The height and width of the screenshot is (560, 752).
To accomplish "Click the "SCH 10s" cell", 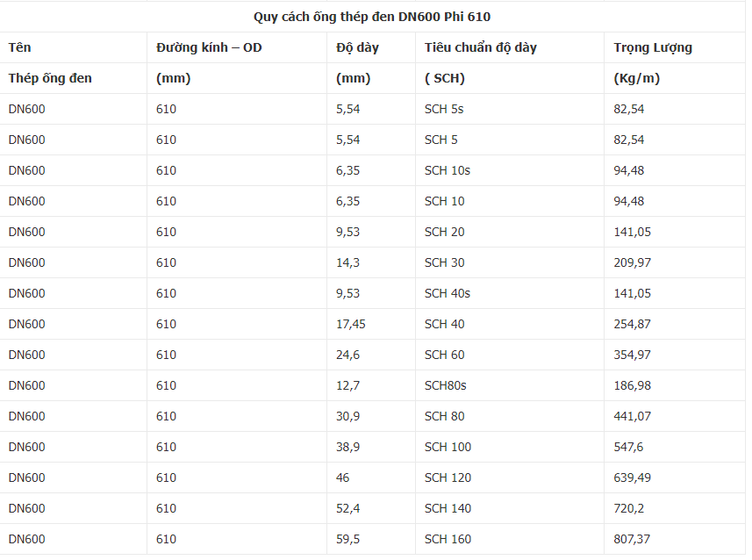I will [447, 170].
